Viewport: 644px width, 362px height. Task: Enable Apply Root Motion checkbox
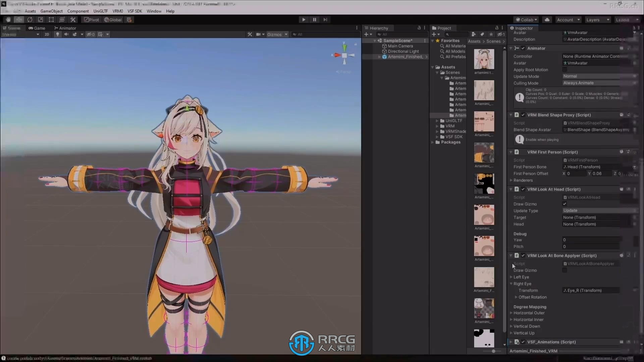pos(565,70)
